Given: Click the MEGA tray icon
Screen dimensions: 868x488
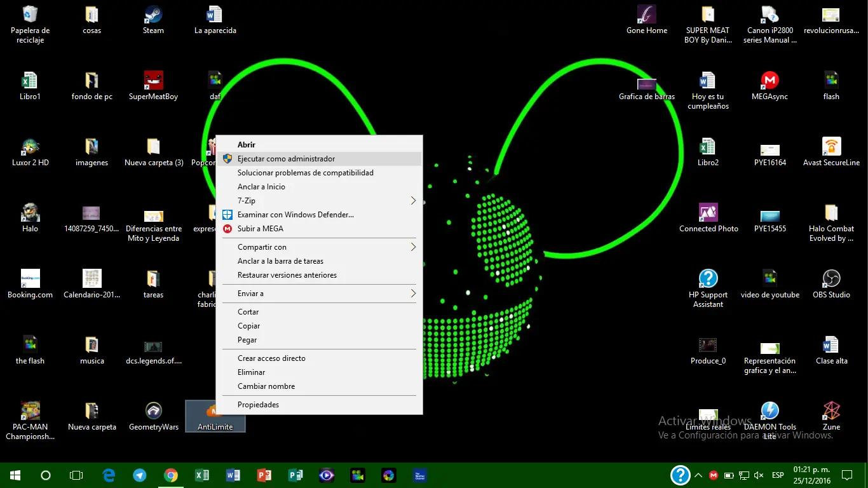Looking at the screenshot, I should pyautogui.click(x=714, y=475).
